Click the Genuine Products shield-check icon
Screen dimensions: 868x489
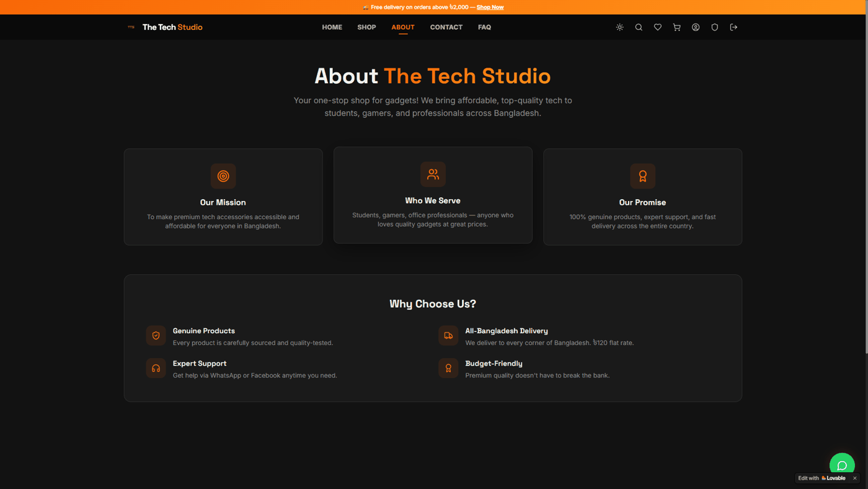click(156, 336)
